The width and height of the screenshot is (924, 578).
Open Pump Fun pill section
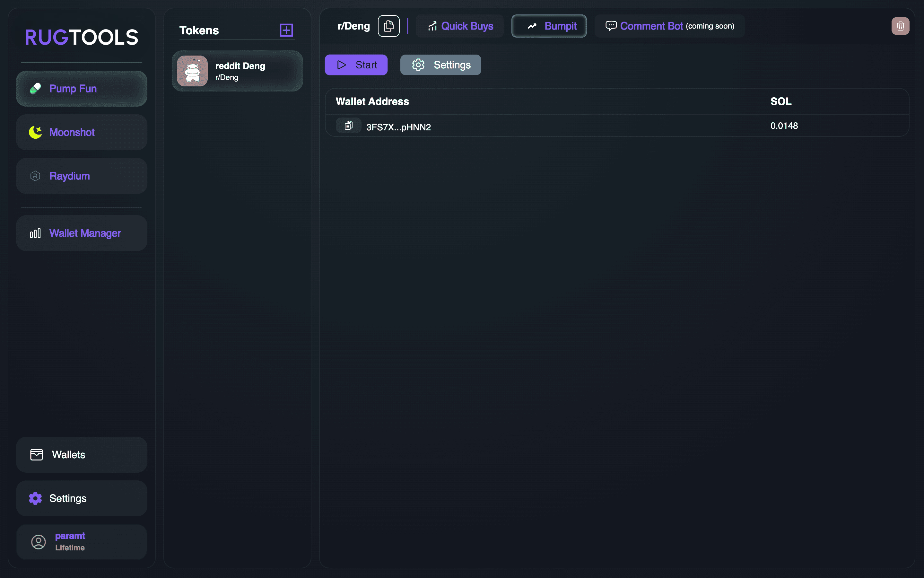coord(82,89)
